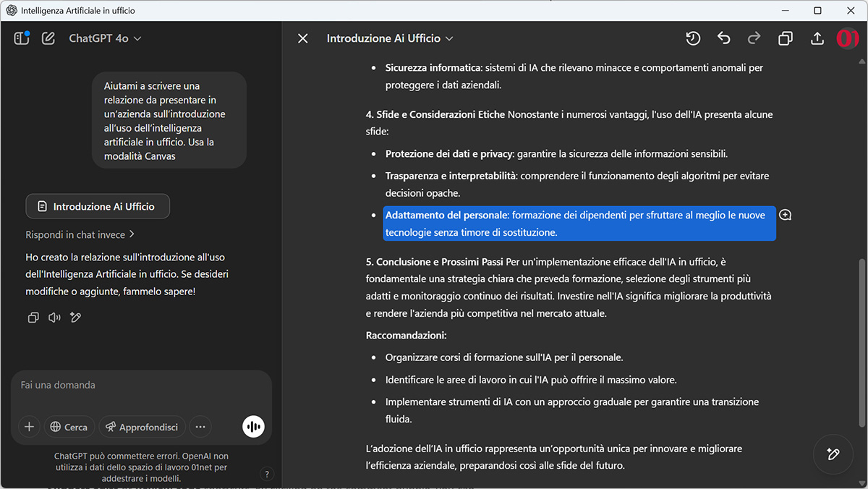Redo the canvas edit arrow
The height and width of the screenshot is (489, 868).
[754, 38]
